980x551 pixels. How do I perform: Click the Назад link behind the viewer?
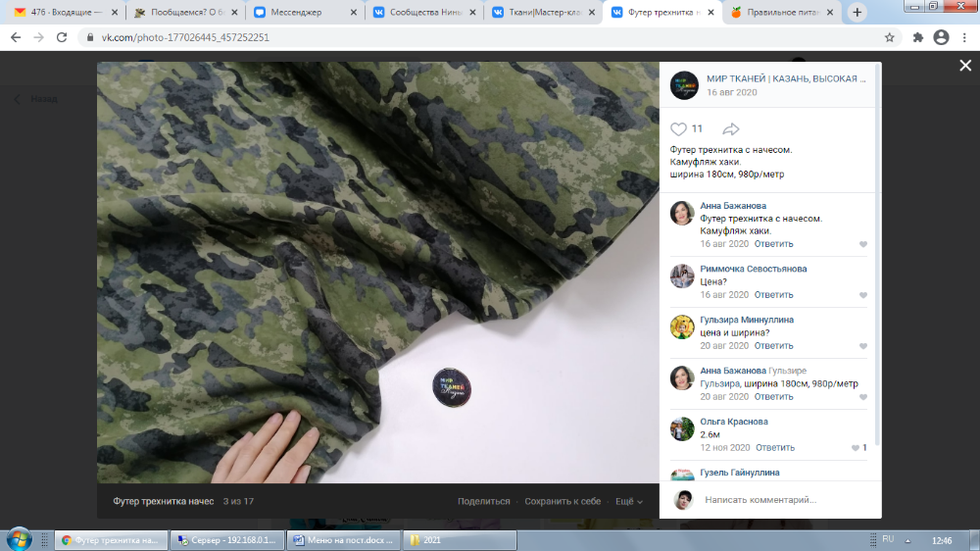36,99
